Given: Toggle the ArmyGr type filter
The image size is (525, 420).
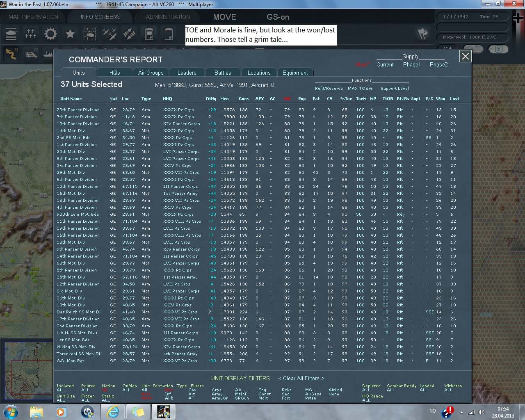Looking at the screenshot, I should pyautogui.click(x=220, y=398).
